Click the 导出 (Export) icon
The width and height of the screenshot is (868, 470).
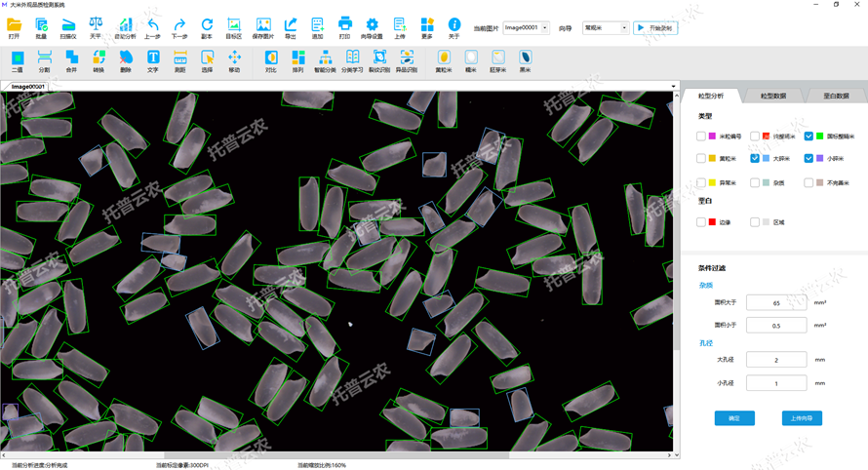pos(291,26)
